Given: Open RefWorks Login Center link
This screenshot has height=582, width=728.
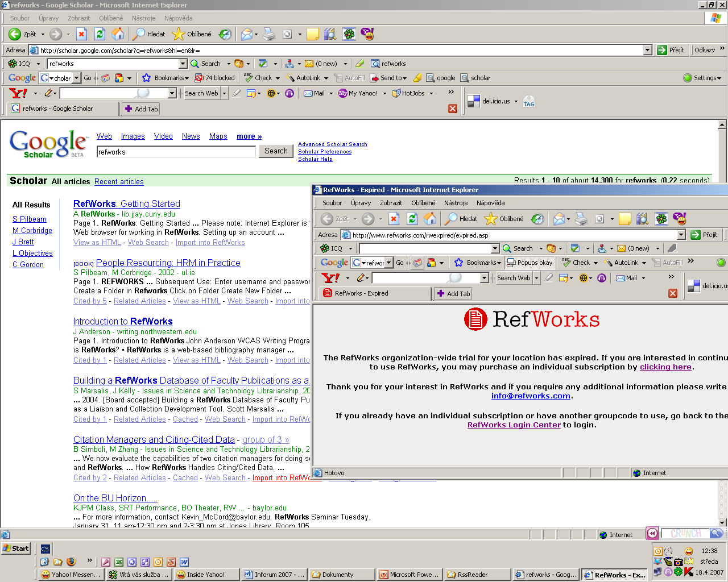Looking at the screenshot, I should 514,425.
